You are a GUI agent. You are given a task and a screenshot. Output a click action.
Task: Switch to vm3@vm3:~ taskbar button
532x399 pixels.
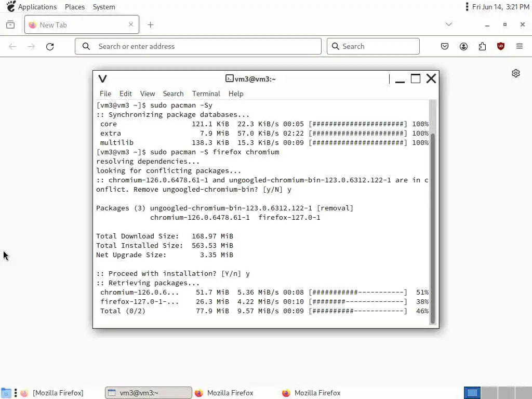coord(148,393)
